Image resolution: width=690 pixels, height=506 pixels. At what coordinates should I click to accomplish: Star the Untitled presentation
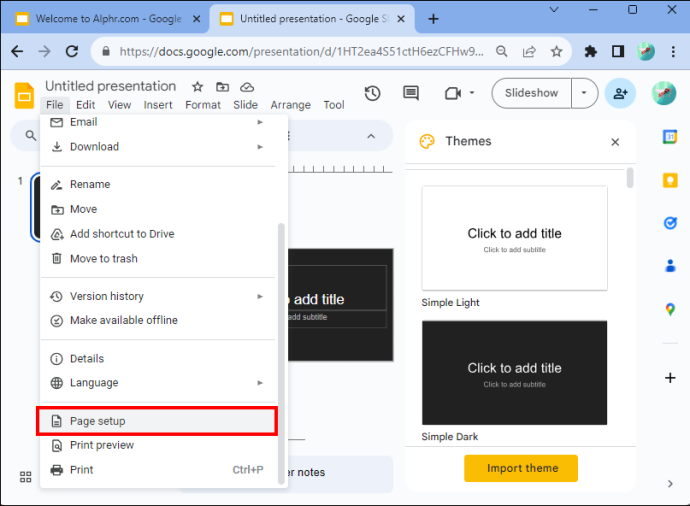pos(198,87)
